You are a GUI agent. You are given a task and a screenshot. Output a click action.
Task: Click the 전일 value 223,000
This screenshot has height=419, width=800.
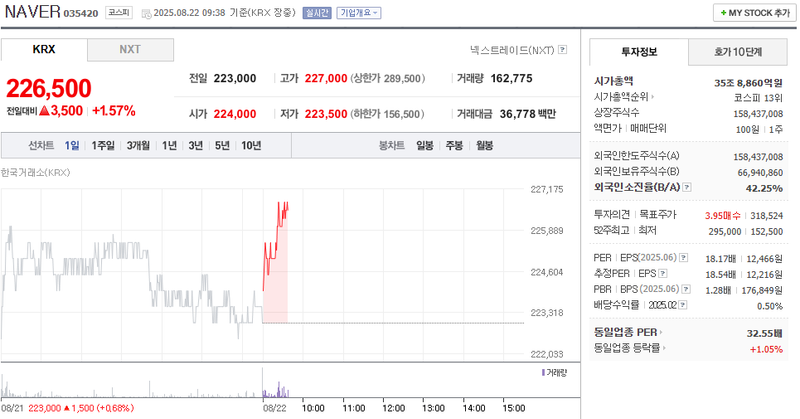[235, 79]
